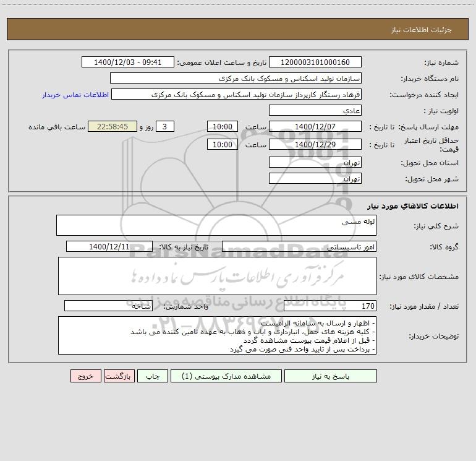Click the بازگشت back button

point(119,376)
